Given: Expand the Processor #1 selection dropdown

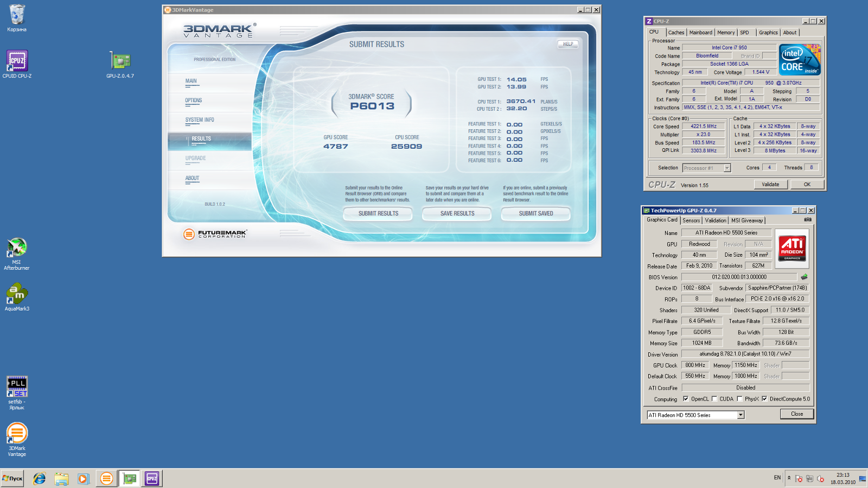Looking at the screenshot, I should 727,168.
